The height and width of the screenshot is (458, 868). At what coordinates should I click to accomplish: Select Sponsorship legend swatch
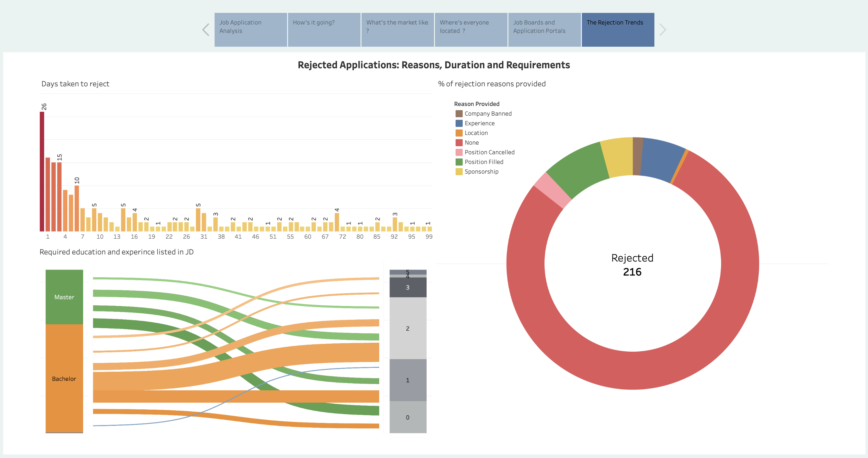coord(459,172)
